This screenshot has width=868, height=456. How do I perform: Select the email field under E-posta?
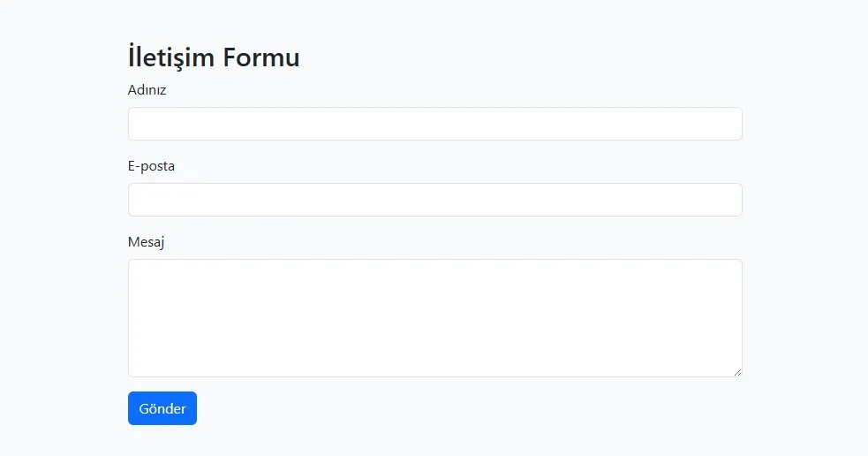coord(434,200)
